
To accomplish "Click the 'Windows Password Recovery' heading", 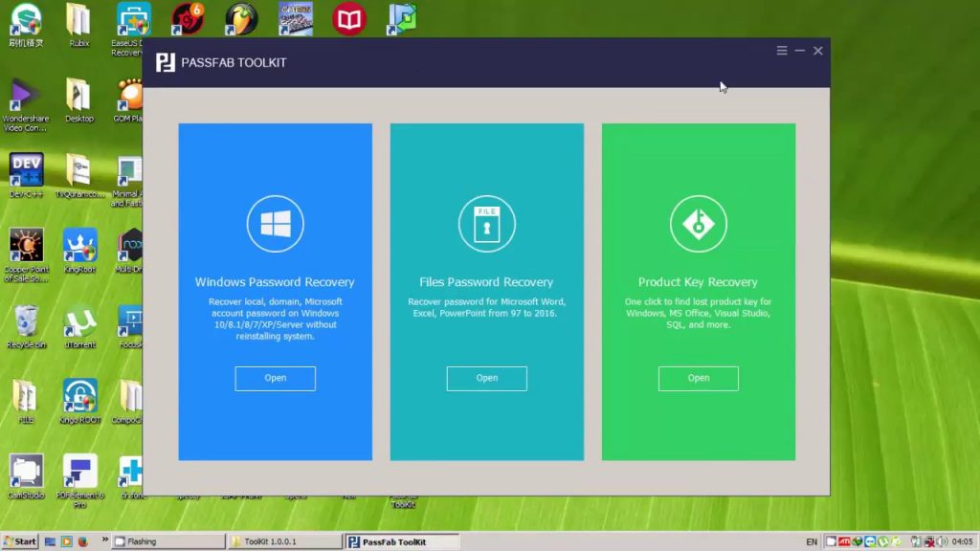I will (275, 282).
